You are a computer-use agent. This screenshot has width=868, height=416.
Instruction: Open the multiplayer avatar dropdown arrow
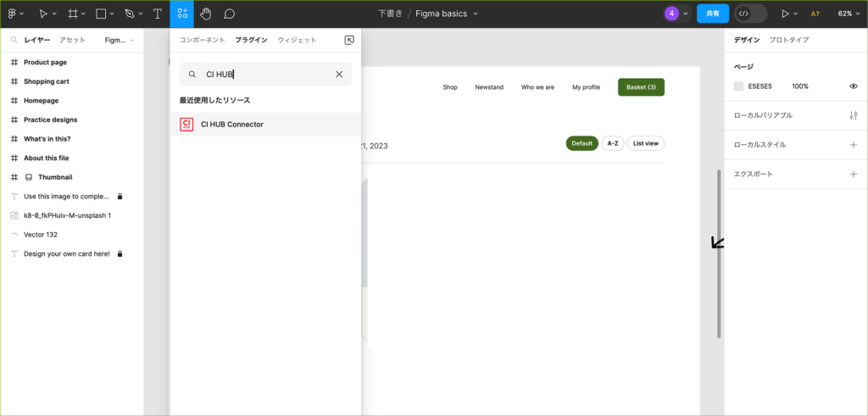(x=686, y=14)
